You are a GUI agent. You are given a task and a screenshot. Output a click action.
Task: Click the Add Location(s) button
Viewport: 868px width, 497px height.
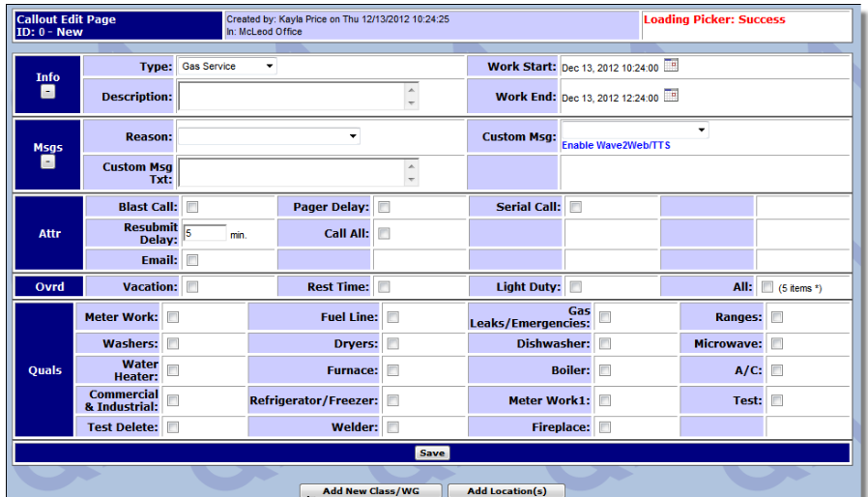506,490
